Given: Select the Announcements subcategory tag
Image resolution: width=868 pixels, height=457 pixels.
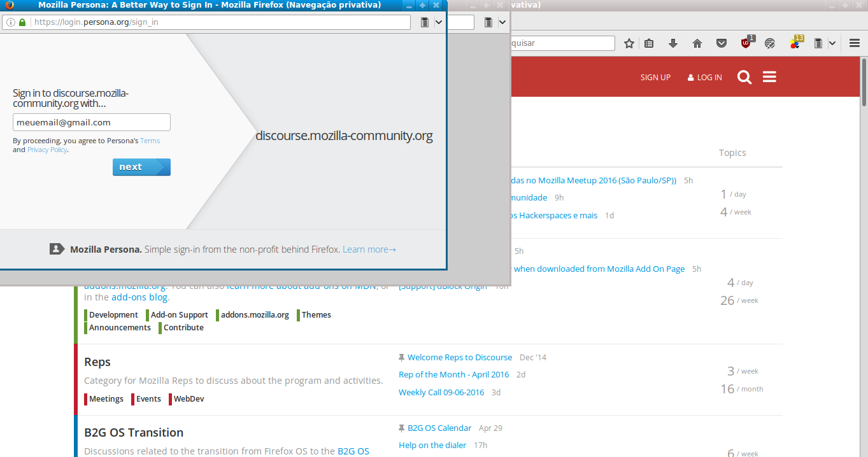Looking at the screenshot, I should [118, 328].
